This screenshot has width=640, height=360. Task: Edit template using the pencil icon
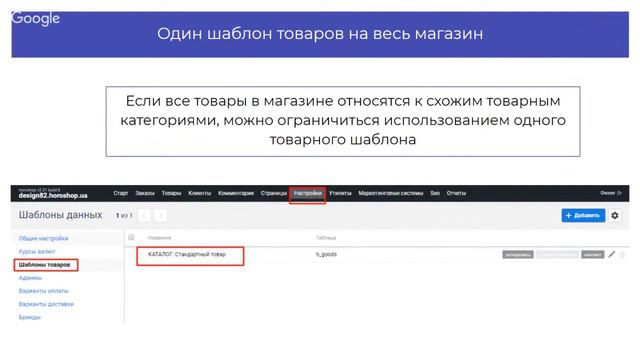[611, 254]
